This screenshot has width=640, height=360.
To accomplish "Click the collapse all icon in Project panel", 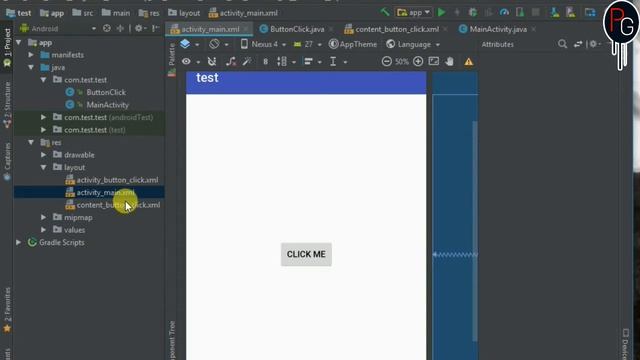I will pos(120,29).
